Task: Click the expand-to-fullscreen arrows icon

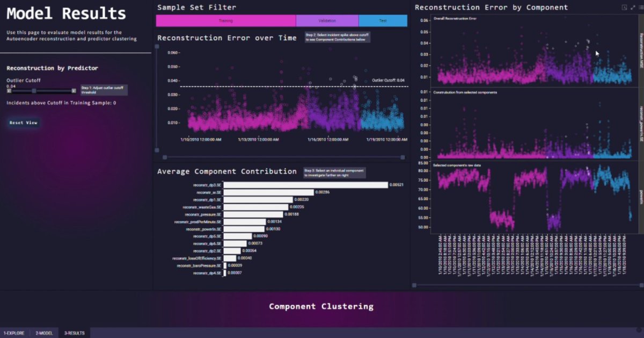Action: (x=632, y=7)
